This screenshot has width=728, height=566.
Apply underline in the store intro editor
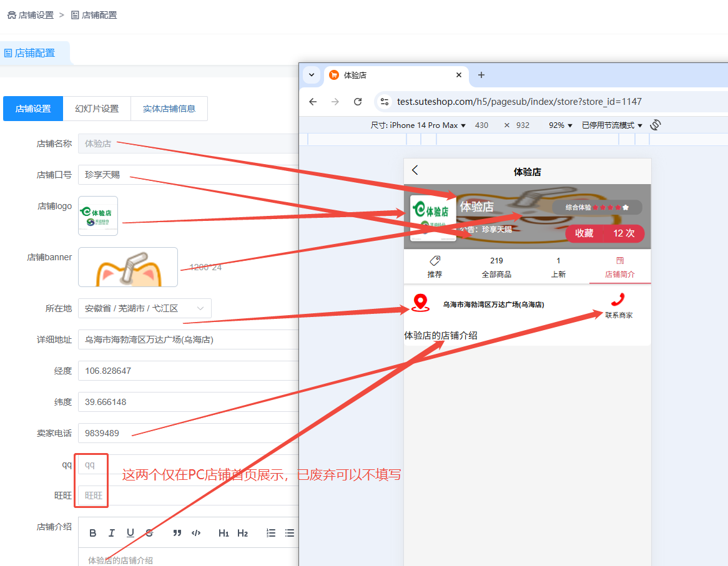pos(130,533)
